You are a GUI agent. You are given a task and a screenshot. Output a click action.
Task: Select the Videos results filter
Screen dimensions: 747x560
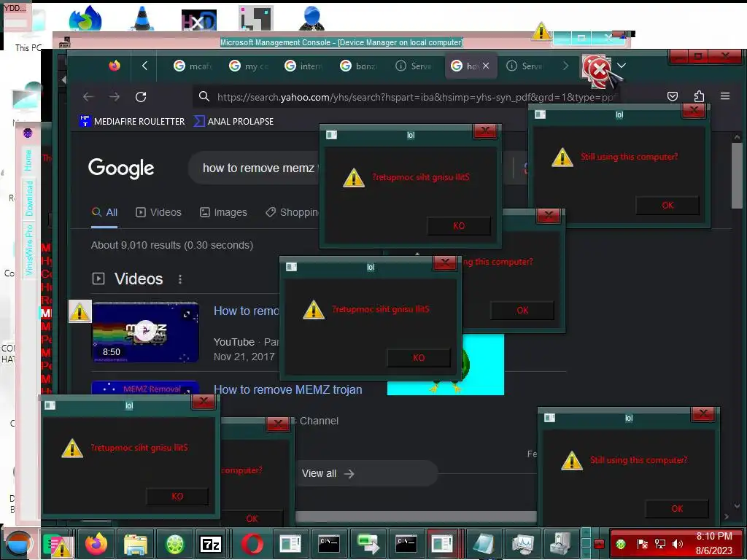point(158,212)
